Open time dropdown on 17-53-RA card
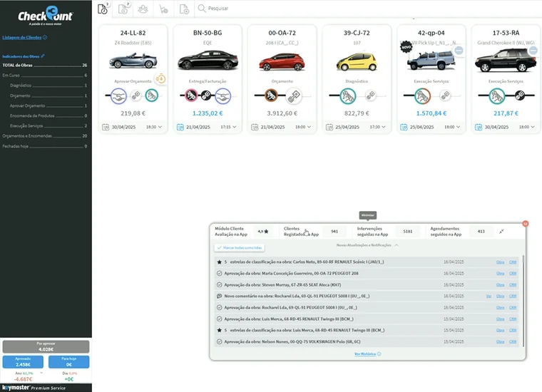 coord(533,127)
